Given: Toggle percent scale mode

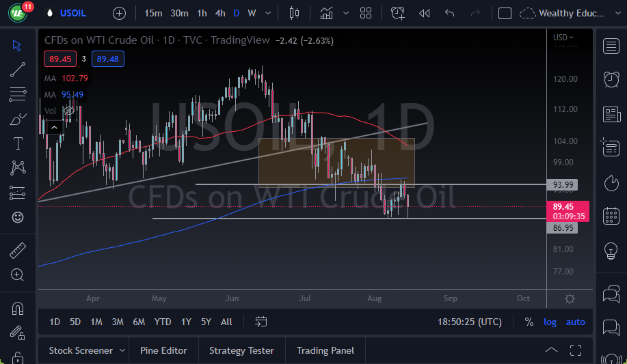Looking at the screenshot, I should point(529,322).
